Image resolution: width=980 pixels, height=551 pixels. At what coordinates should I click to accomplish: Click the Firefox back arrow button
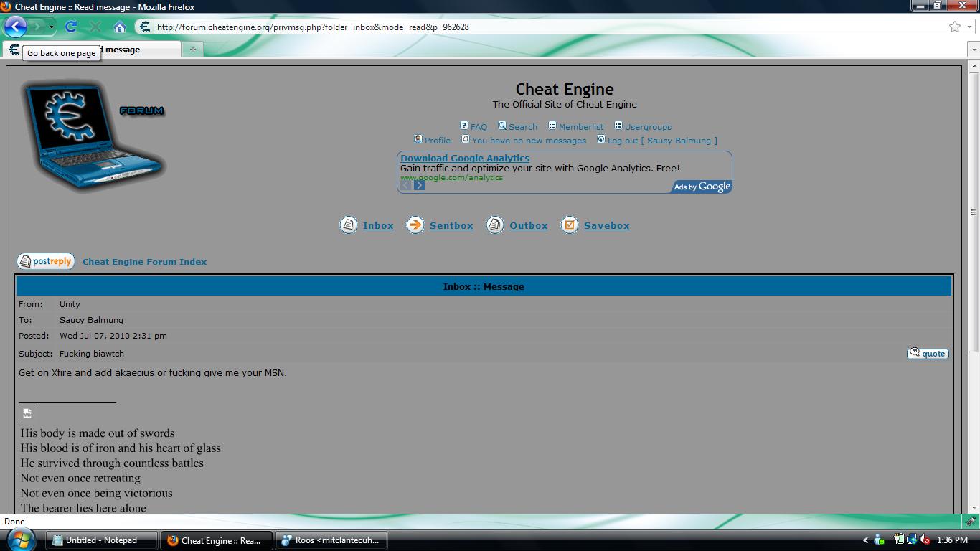[x=16, y=27]
